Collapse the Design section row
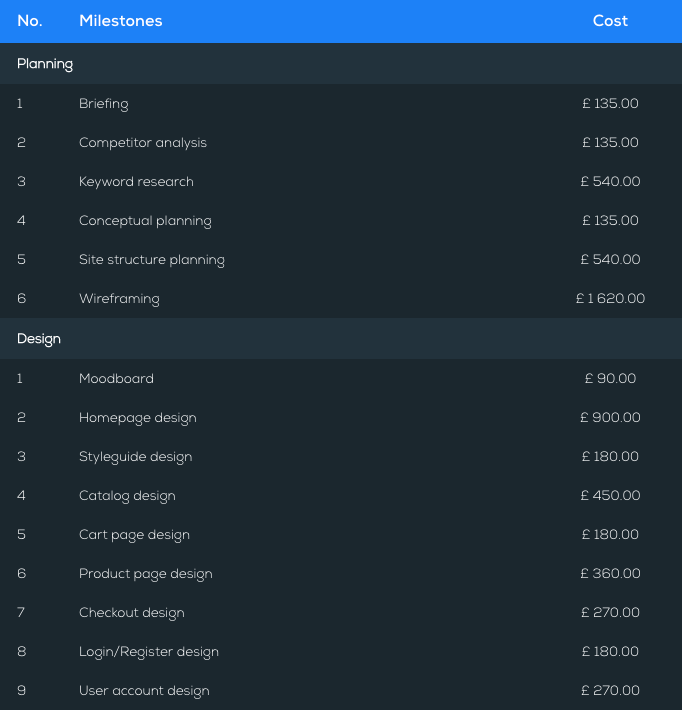Image resolution: width=682 pixels, height=710 pixels. (39, 339)
